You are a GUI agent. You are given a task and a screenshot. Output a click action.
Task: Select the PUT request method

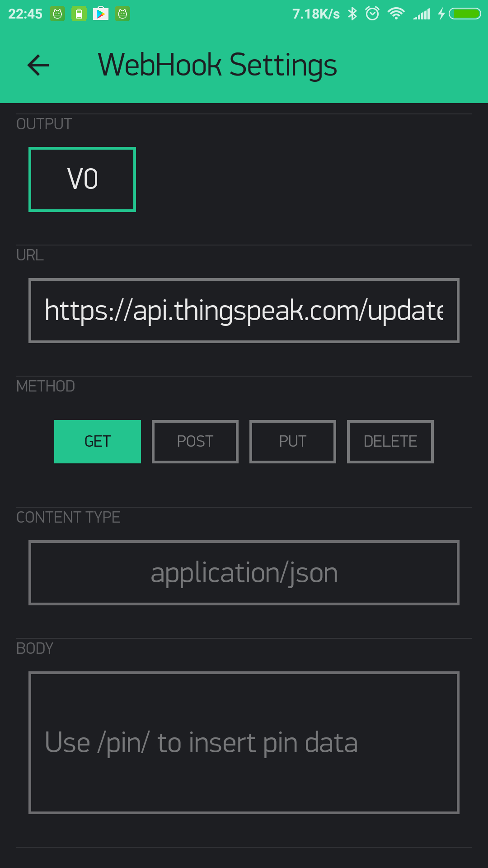coord(292,441)
